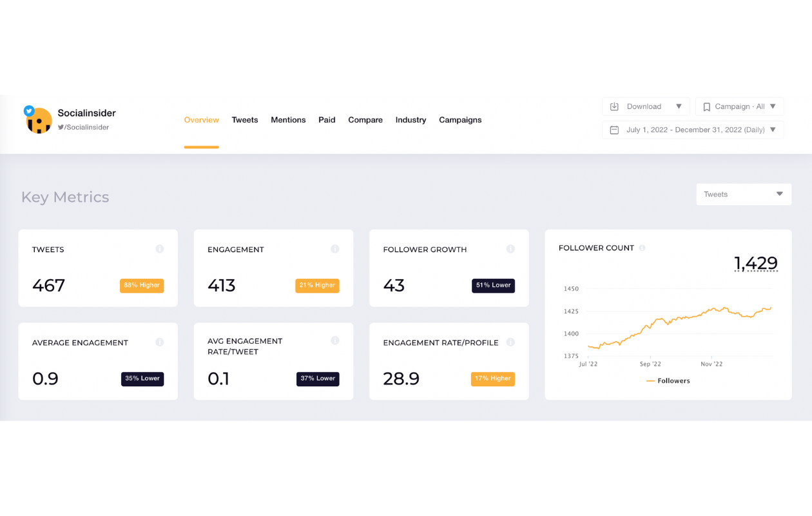Click the 21% Higher badge
The width and height of the screenshot is (812, 516).
(317, 285)
